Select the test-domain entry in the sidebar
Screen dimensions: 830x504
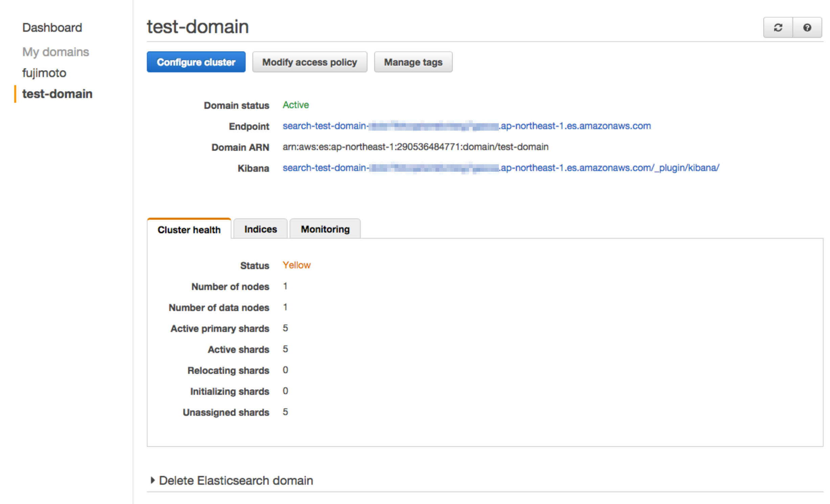coord(57,94)
